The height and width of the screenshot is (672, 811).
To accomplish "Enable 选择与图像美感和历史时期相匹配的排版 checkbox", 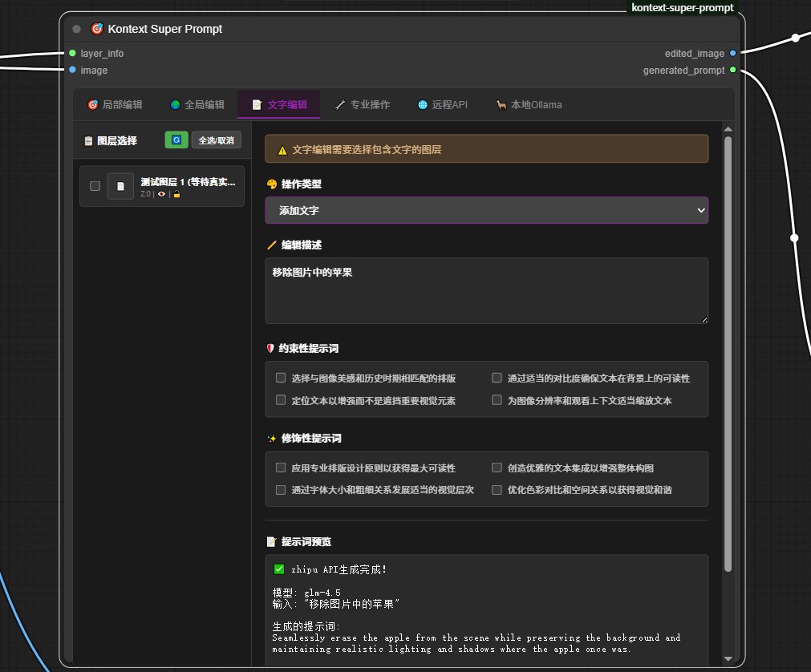I will pos(281,378).
